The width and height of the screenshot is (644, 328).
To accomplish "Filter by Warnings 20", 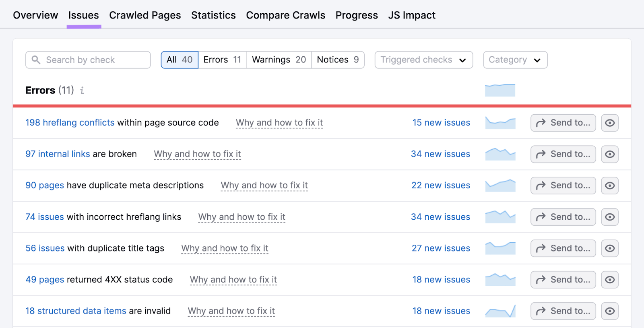I will pos(279,60).
